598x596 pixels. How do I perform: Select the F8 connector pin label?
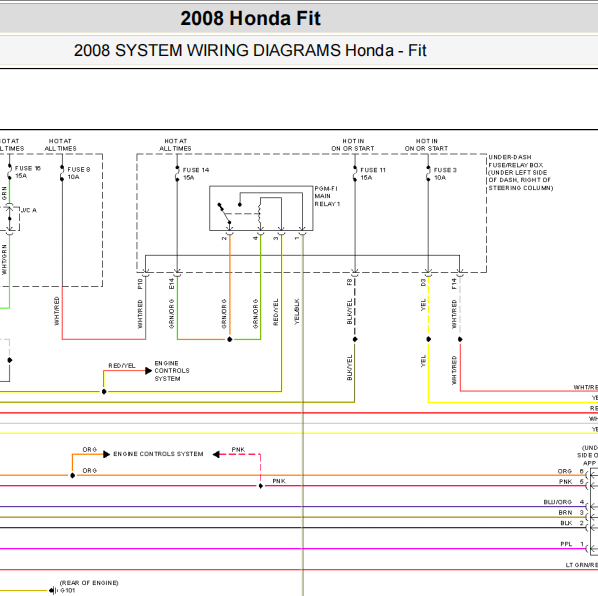tap(349, 282)
